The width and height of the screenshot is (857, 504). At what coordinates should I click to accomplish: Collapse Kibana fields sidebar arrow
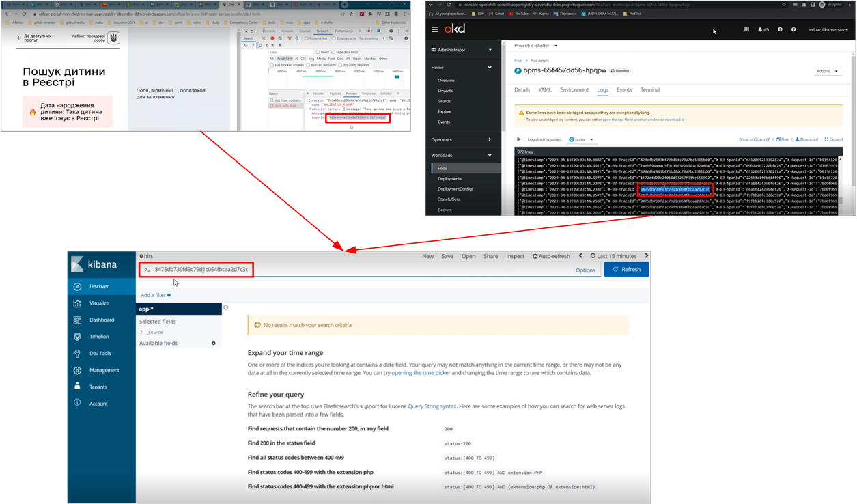(226, 307)
